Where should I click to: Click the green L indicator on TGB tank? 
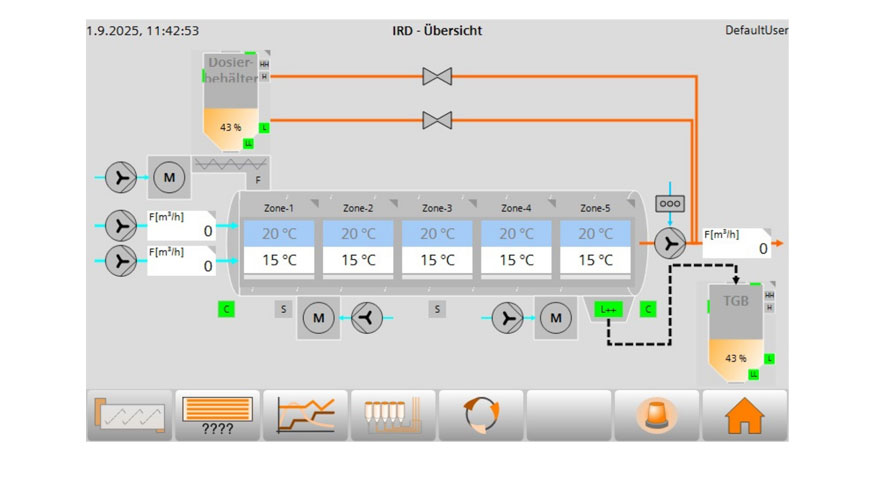(x=770, y=359)
